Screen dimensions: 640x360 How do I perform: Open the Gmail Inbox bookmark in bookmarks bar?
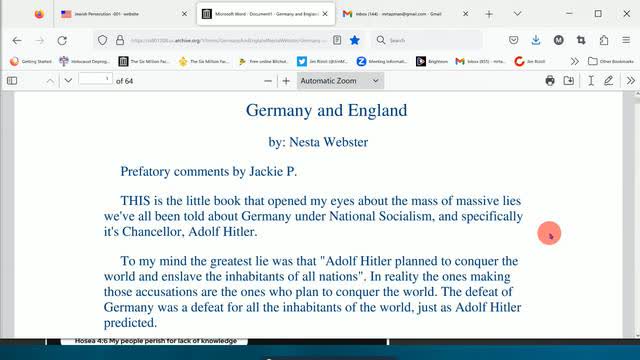[481, 61]
